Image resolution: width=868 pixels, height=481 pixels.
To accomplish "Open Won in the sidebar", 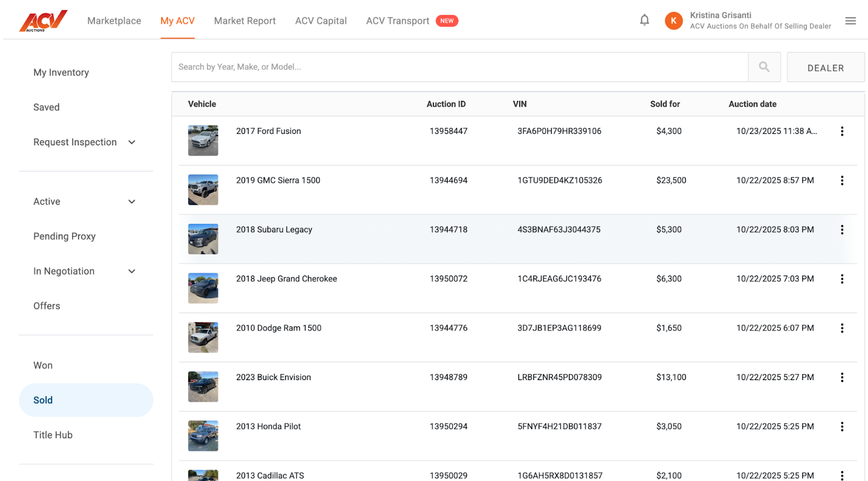I will coord(43,365).
